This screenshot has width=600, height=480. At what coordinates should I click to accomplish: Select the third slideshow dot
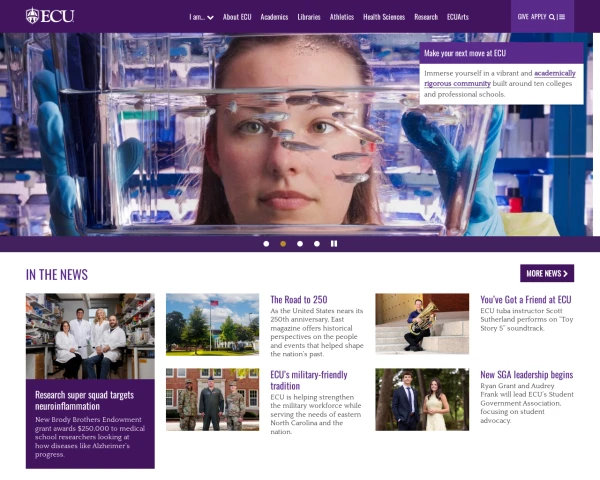tap(300, 244)
